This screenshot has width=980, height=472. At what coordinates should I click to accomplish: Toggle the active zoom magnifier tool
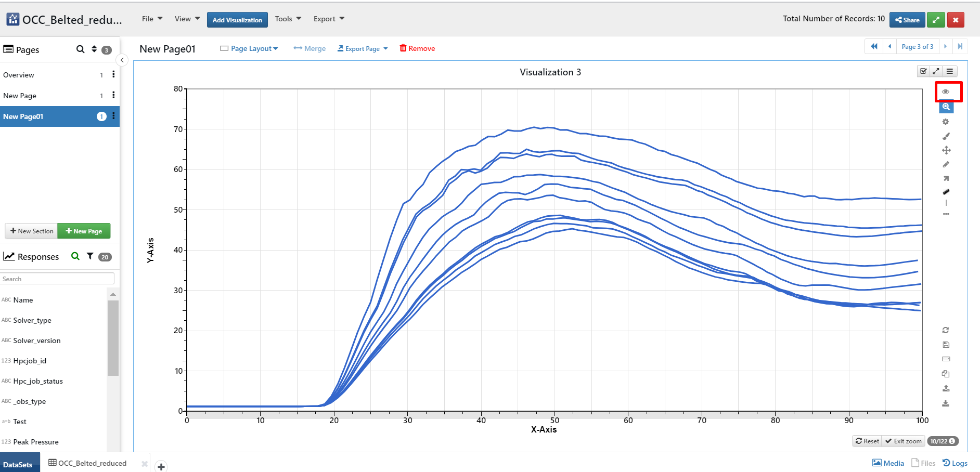[x=946, y=107]
